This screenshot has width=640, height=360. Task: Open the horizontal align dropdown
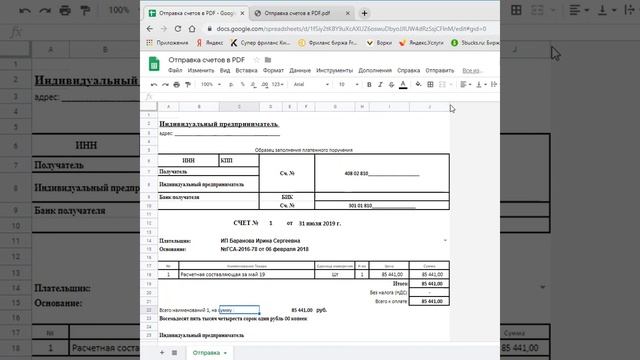(465, 84)
